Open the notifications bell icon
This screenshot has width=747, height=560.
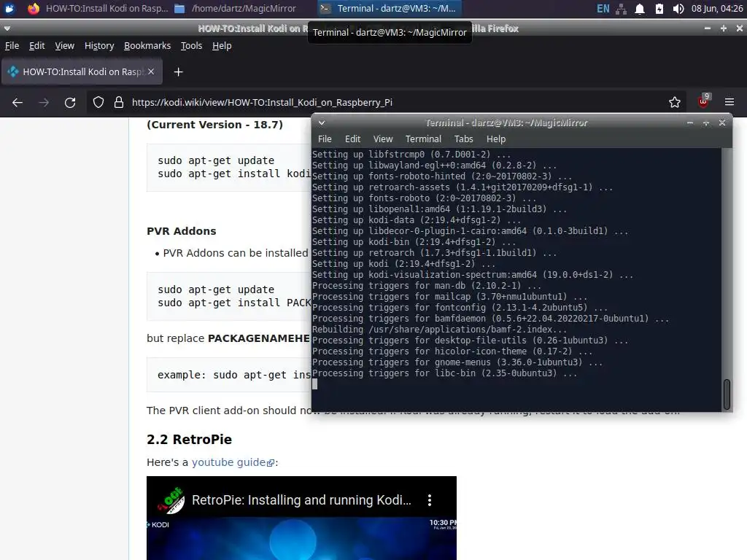point(640,9)
